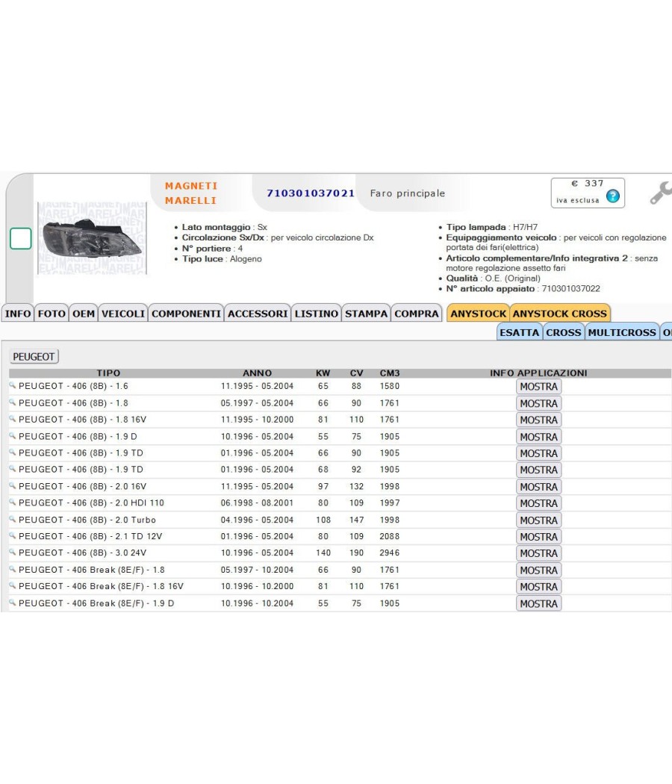Click the KW column header
672x784 pixels.
coord(323,373)
